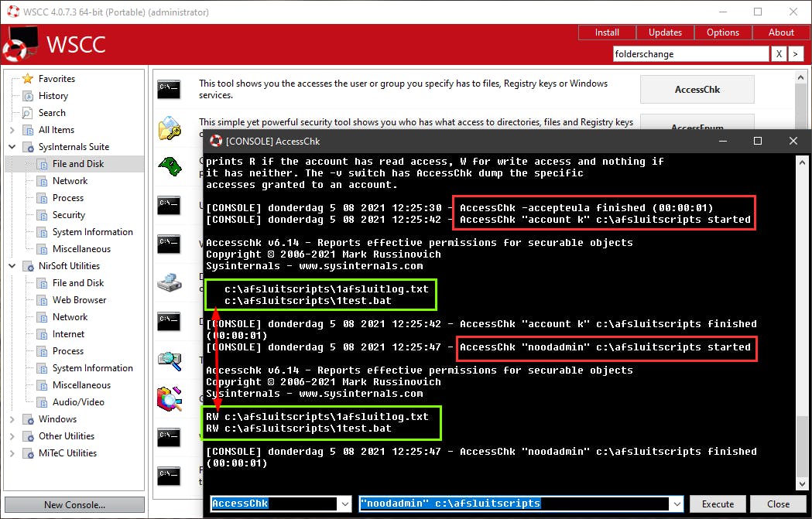Run search with the > button

(x=796, y=54)
